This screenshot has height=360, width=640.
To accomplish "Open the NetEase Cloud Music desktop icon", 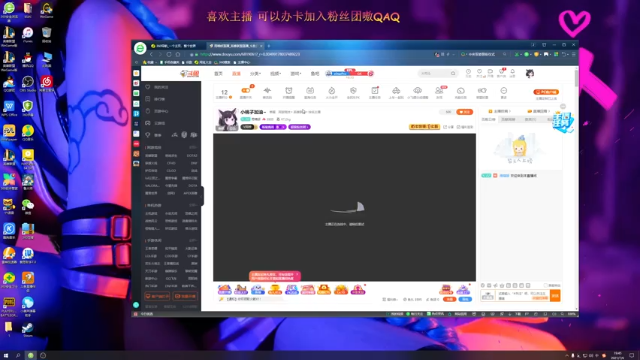I will coord(47,83).
